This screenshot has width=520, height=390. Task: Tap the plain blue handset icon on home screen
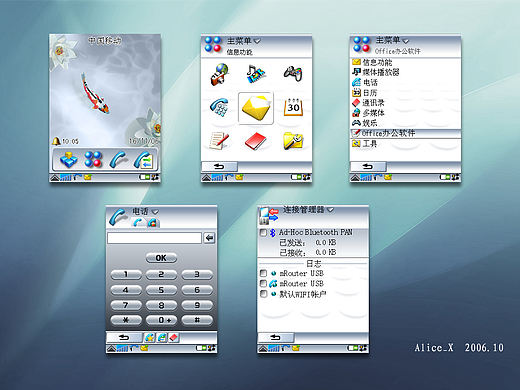tap(118, 160)
